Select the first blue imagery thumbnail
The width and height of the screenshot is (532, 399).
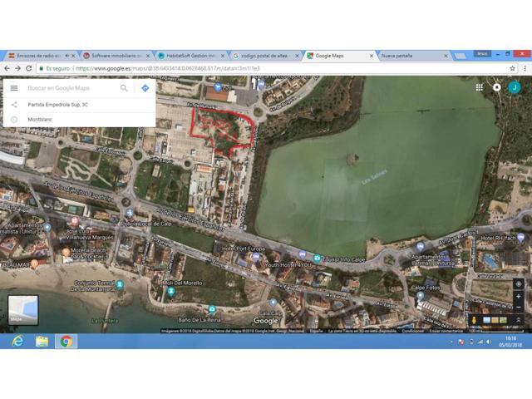click(x=487, y=320)
